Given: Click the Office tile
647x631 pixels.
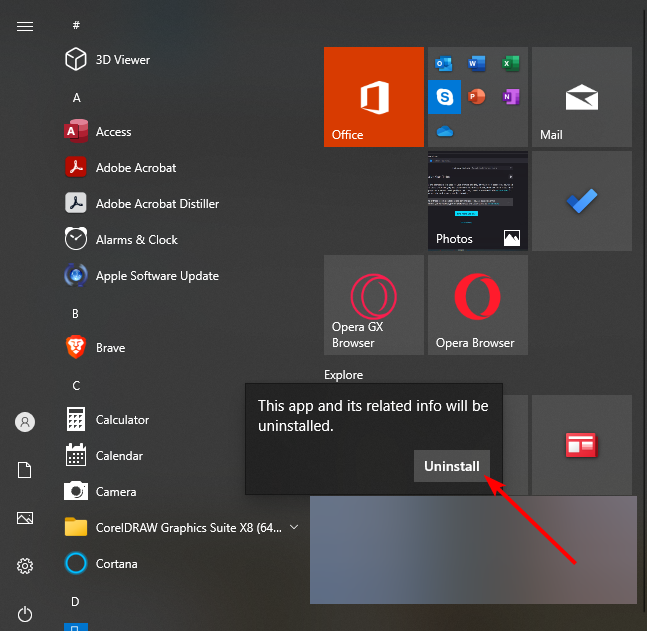Looking at the screenshot, I should point(373,97).
